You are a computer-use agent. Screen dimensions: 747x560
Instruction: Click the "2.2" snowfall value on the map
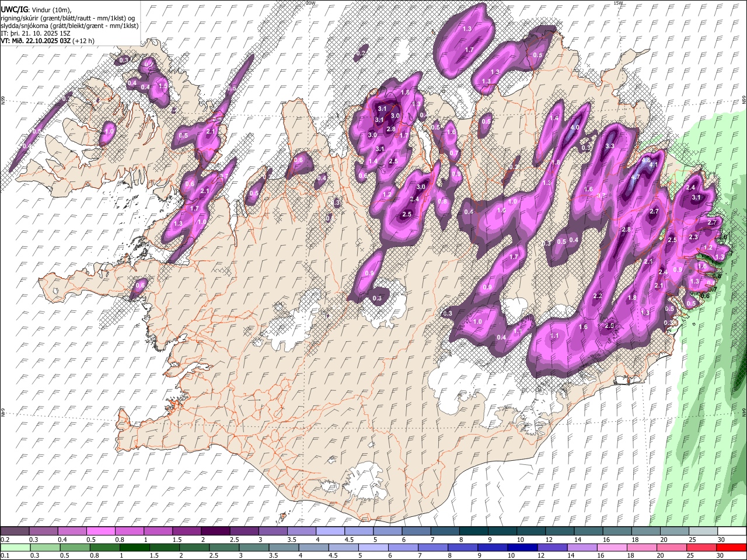[598, 296]
